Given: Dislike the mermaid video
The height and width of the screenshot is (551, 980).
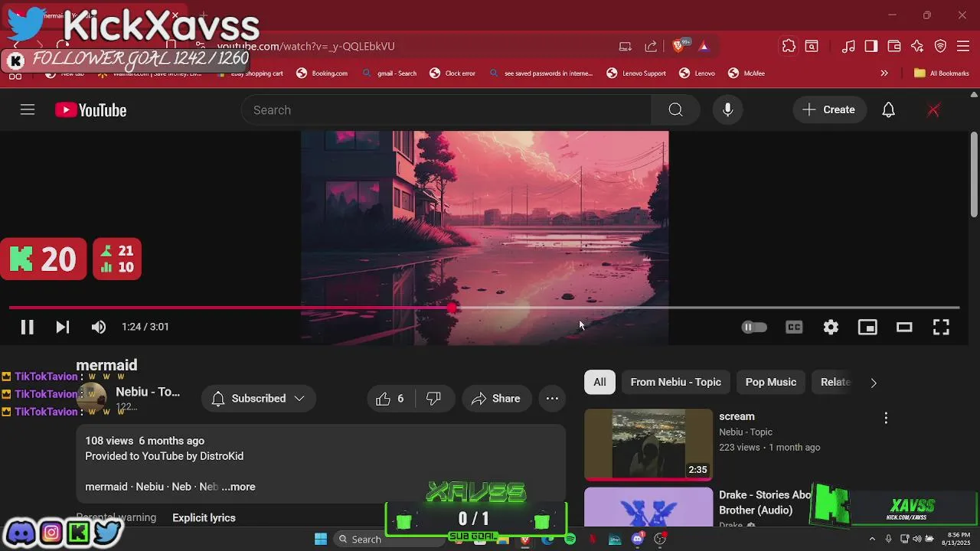Looking at the screenshot, I should point(433,399).
